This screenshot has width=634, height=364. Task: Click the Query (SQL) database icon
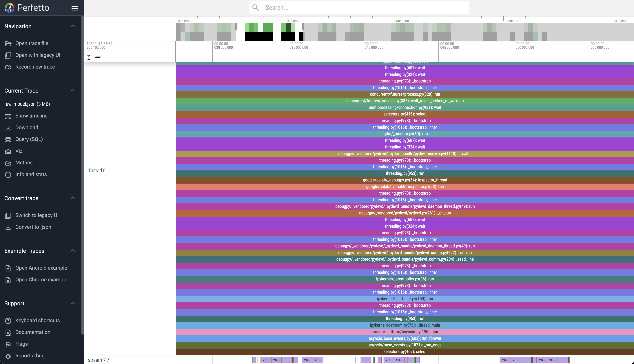pyautogui.click(x=8, y=139)
